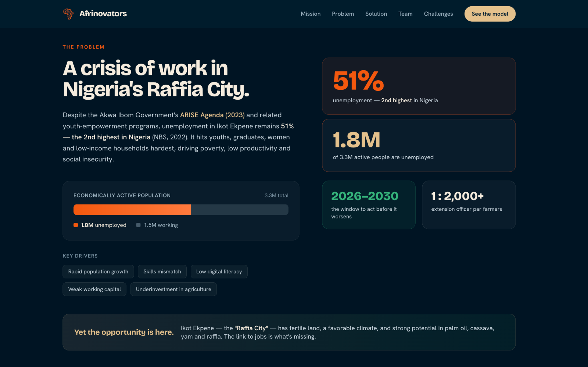This screenshot has width=588, height=367.
Task: Select the Rapid population growth chip
Action: click(x=98, y=272)
